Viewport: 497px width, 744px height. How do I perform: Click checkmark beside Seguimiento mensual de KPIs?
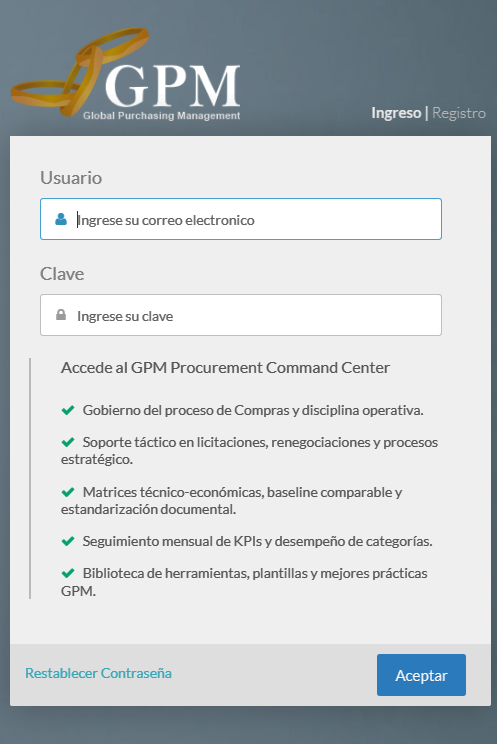68,541
